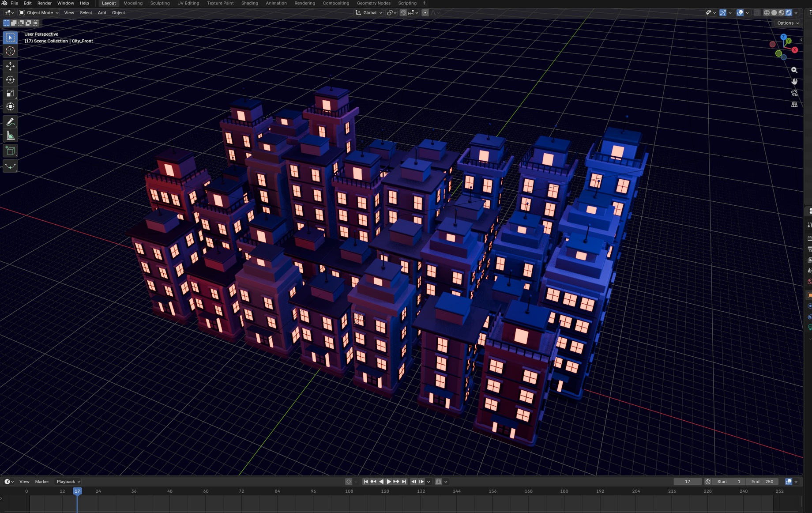Open Global transform orientation dropdown
Screen dimensions: 812x513
point(369,13)
